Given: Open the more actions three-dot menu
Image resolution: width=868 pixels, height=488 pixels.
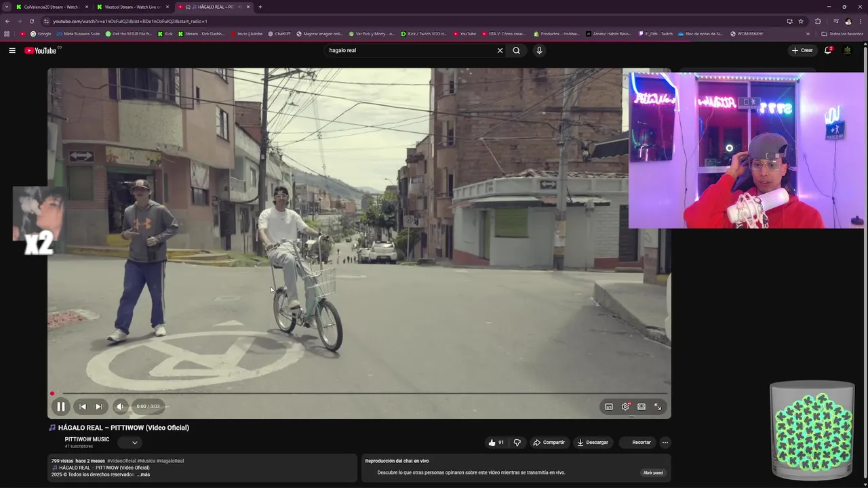Looking at the screenshot, I should click(x=665, y=443).
